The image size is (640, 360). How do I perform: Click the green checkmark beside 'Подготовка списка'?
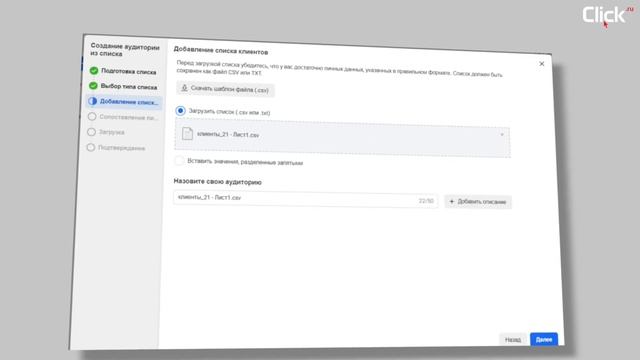(94, 71)
